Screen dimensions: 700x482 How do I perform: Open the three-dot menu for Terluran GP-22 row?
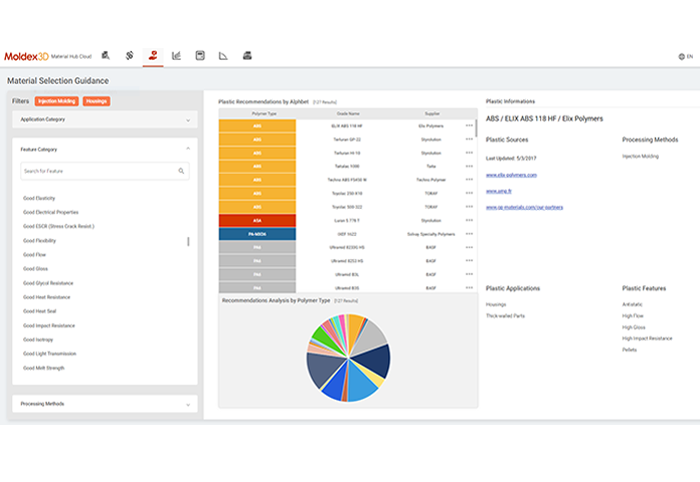coord(469,139)
